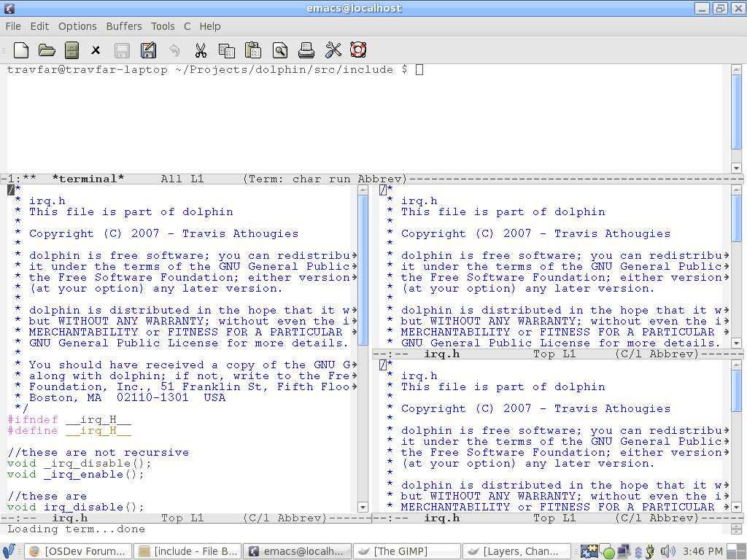Click the "(Term: char run Abbrev)" mode indicator

(x=325, y=179)
